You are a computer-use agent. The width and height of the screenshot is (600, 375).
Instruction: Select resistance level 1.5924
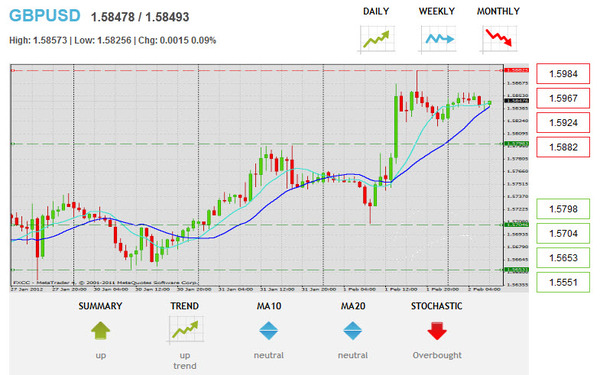pyautogui.click(x=563, y=122)
